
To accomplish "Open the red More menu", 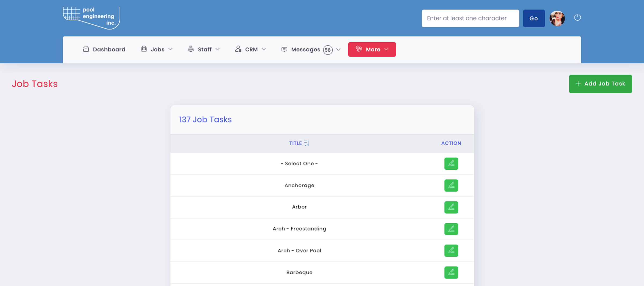I will click(x=372, y=49).
